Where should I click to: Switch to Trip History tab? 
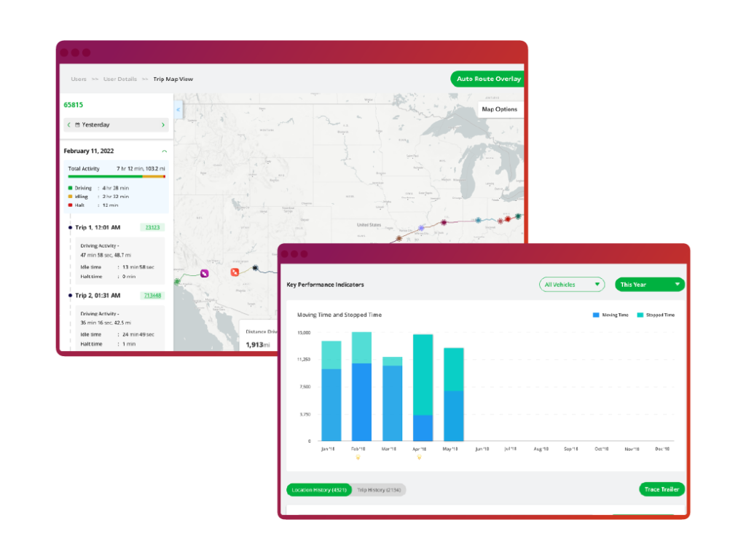[380, 490]
